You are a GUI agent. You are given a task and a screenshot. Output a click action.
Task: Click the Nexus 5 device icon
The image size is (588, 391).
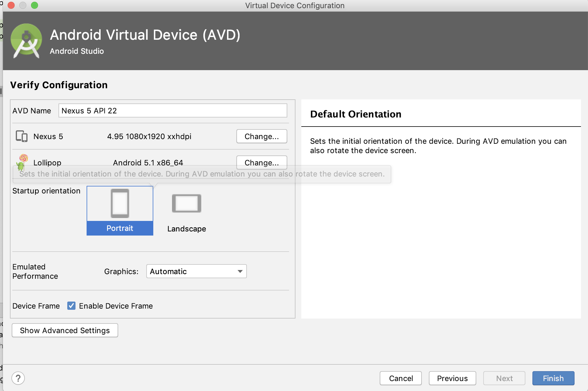point(21,136)
